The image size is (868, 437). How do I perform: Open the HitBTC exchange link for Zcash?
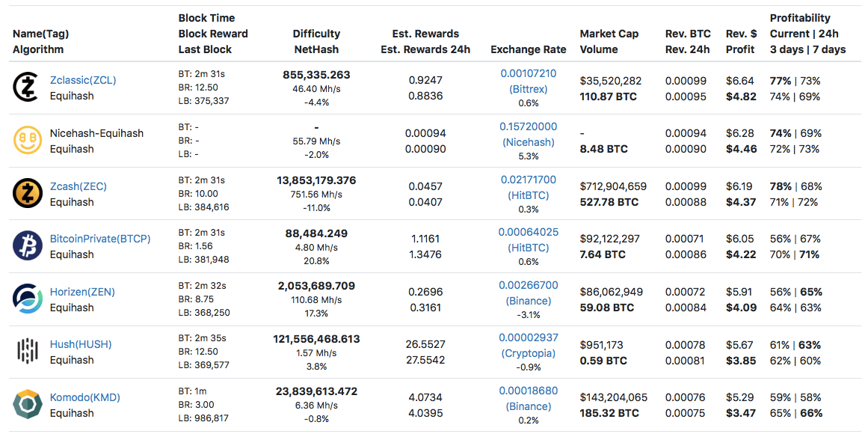coord(528,195)
